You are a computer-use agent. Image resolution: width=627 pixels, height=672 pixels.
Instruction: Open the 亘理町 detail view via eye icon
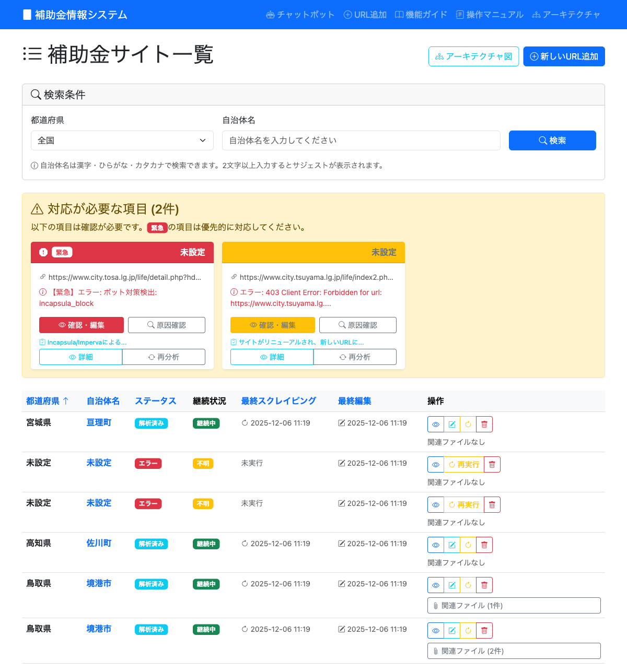point(435,424)
